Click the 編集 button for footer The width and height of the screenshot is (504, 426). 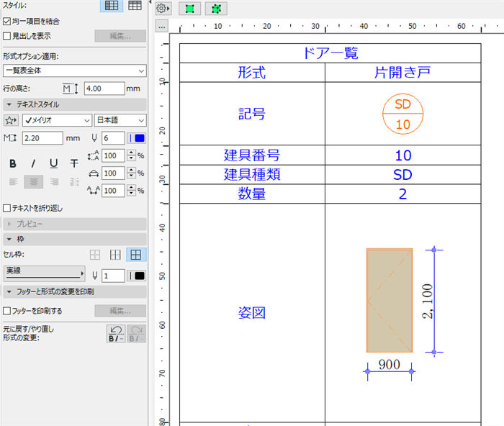pos(120,311)
